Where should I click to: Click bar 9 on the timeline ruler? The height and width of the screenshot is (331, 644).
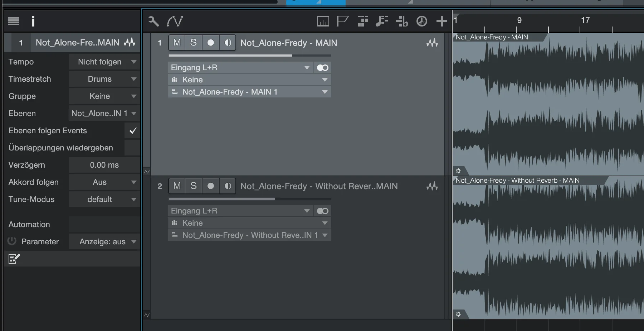[519, 20]
